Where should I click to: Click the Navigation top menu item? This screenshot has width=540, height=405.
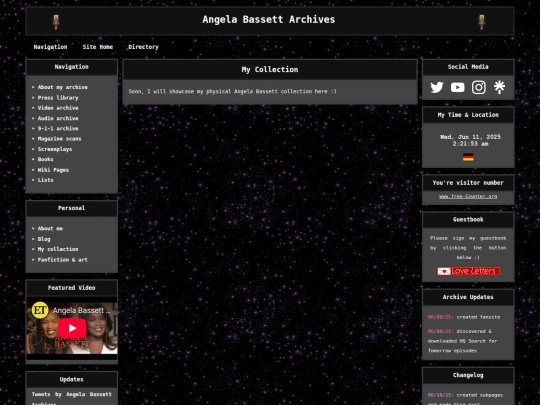pyautogui.click(x=50, y=47)
